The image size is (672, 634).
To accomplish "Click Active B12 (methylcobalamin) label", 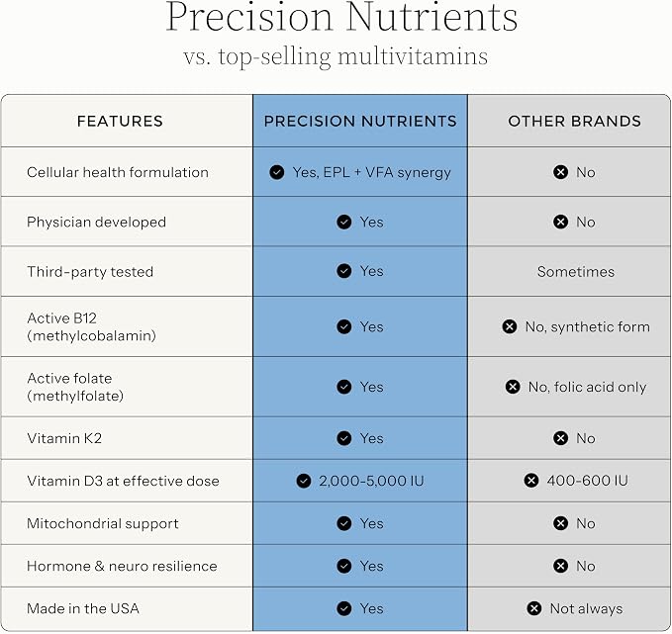I will coord(91,326).
